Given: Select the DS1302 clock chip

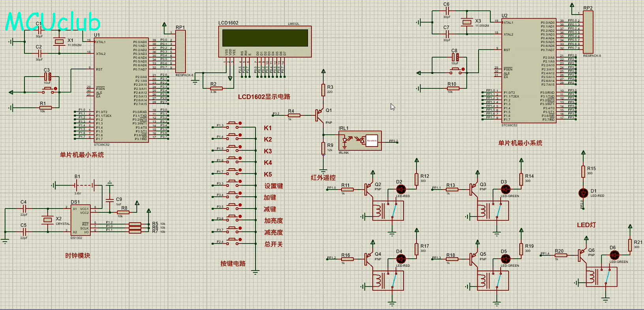Looking at the screenshot, I should pyautogui.click(x=80, y=220).
